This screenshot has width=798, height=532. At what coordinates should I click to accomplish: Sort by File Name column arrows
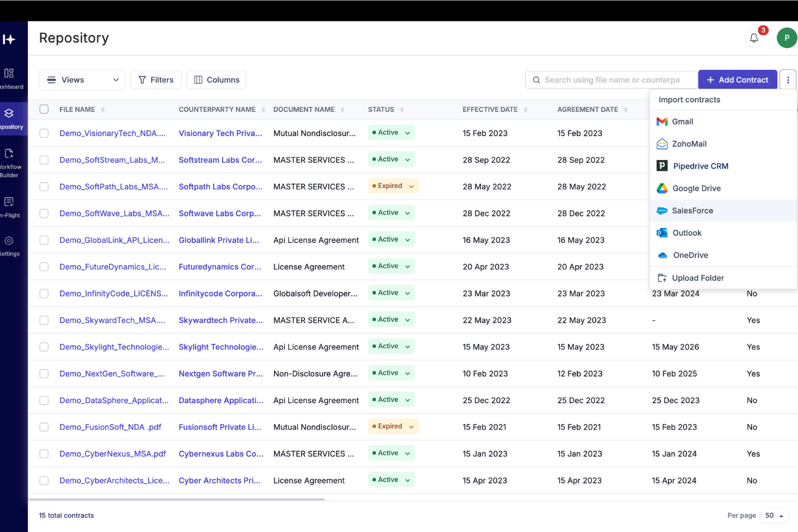[102, 109]
